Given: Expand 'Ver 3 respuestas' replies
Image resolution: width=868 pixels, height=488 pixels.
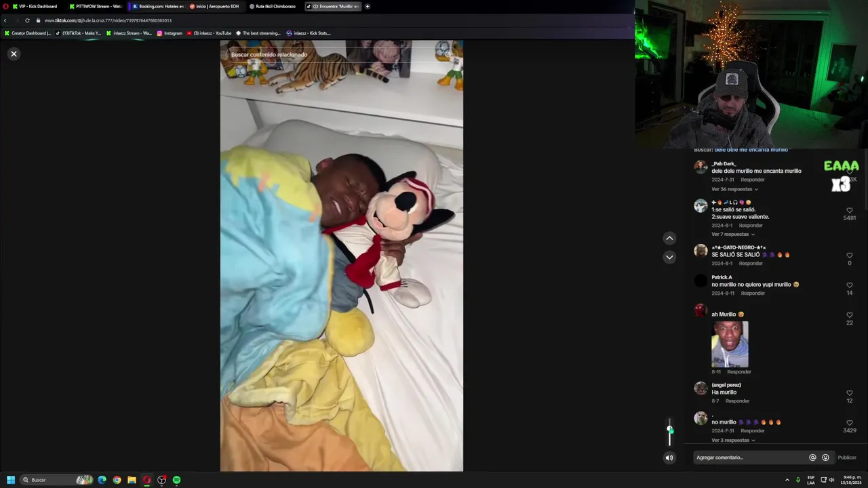Looking at the screenshot, I should point(733,441).
